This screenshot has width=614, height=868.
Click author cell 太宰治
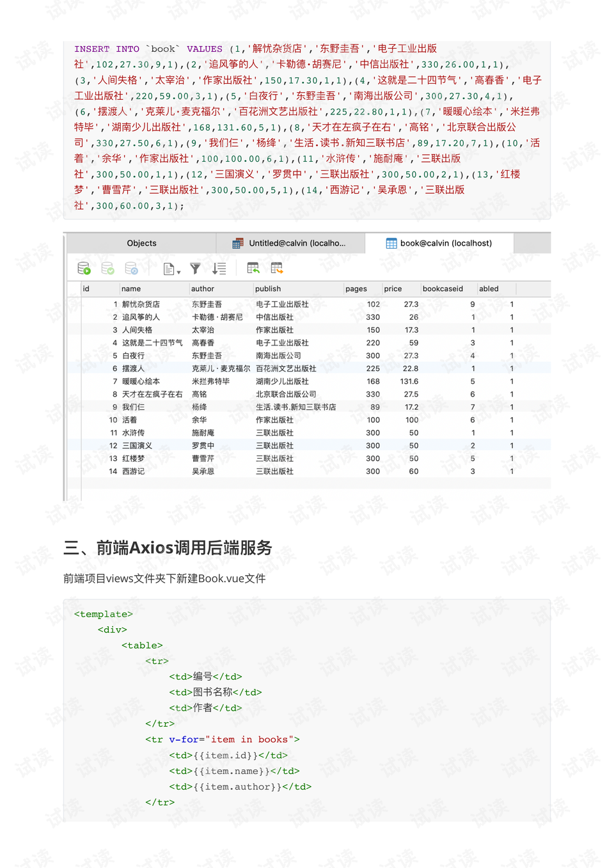click(x=203, y=330)
